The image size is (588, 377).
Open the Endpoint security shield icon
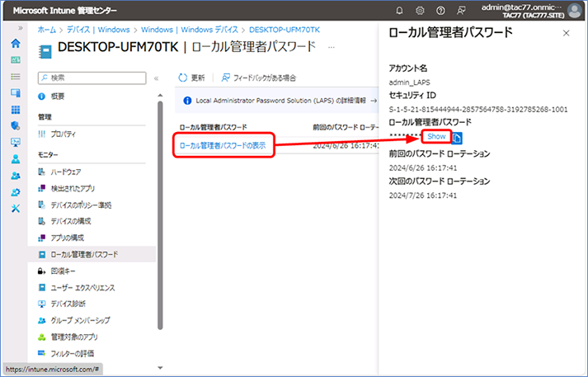tap(16, 125)
